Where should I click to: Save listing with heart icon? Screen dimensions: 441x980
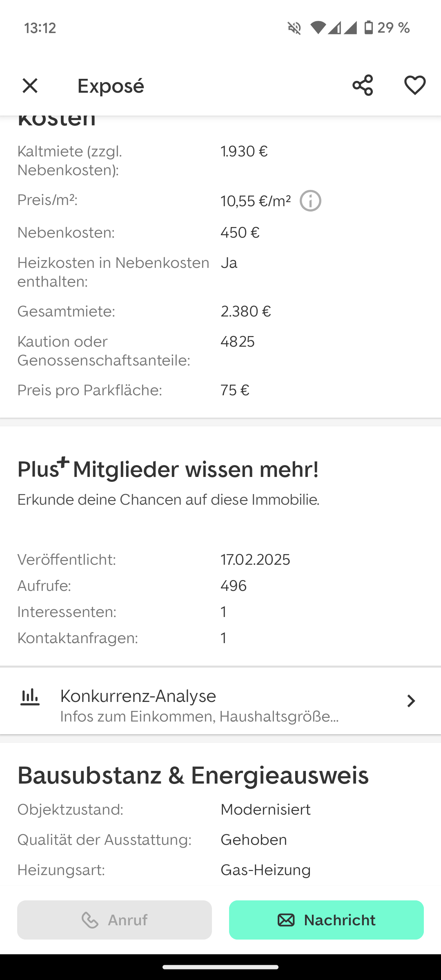pos(415,85)
